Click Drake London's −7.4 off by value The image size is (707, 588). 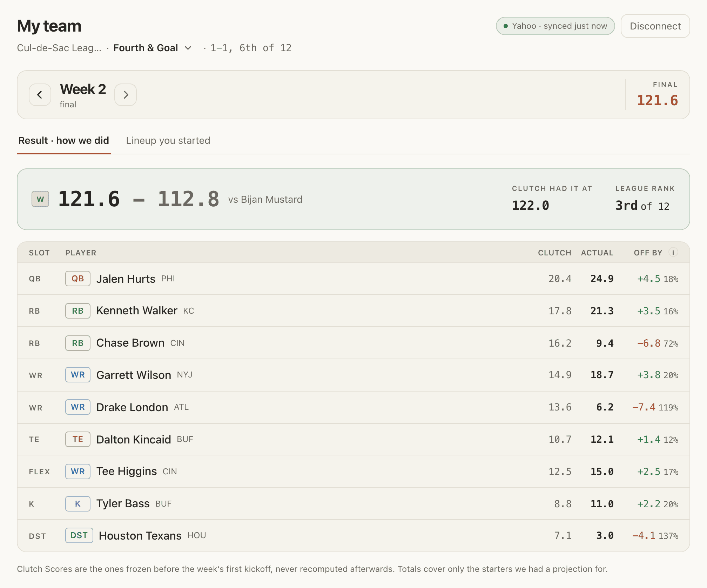[644, 407]
